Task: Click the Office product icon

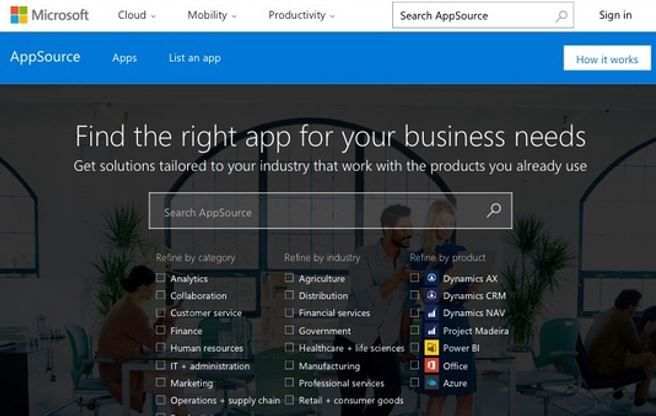Action: point(431,366)
